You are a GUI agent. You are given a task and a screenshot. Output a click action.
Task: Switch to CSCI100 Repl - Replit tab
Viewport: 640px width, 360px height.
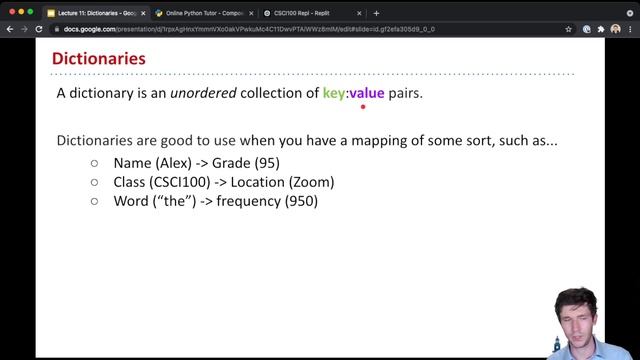click(x=312, y=13)
